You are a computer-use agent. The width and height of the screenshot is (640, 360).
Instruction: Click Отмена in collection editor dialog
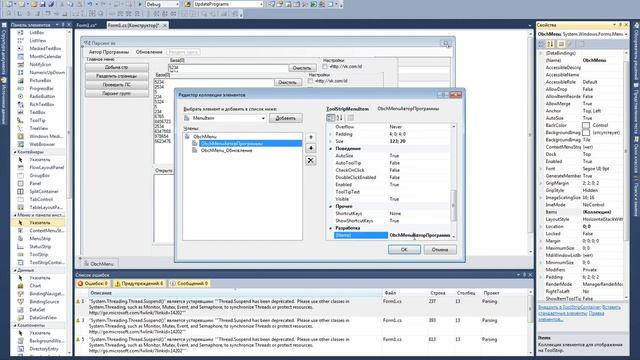click(x=440, y=249)
